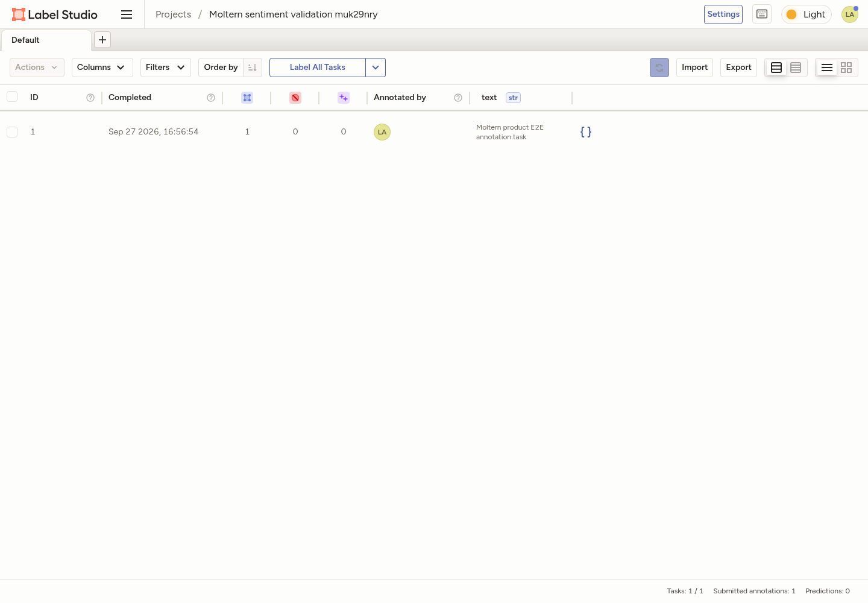Add a new tab with plus icon

[x=102, y=40]
